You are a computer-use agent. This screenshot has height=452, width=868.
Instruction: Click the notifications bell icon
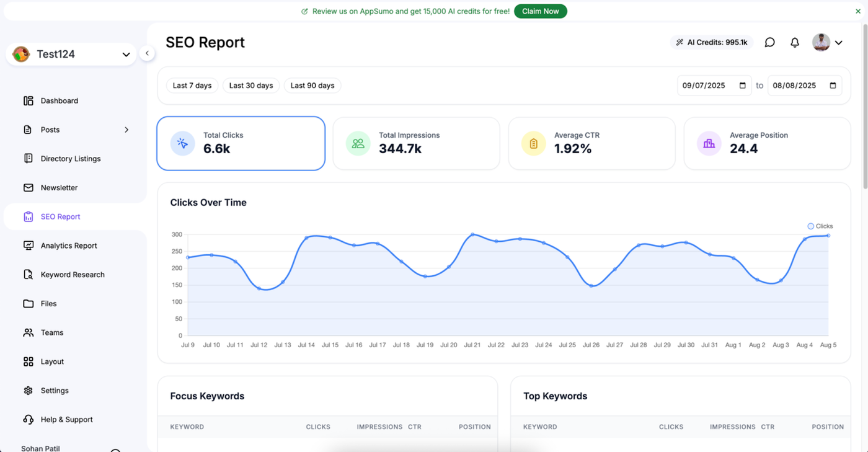[x=794, y=42]
